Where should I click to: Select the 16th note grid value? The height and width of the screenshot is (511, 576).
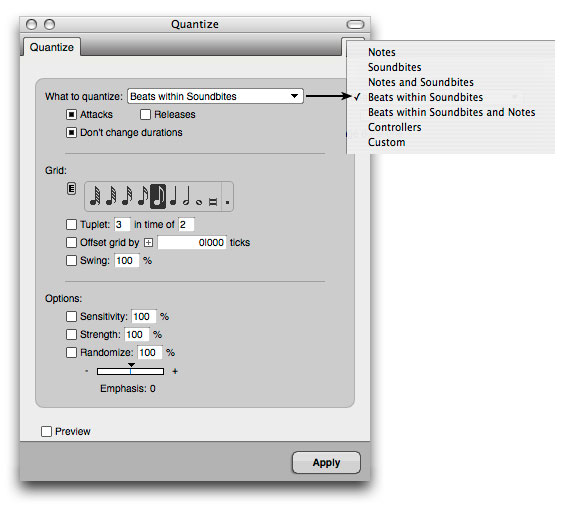pos(143,197)
